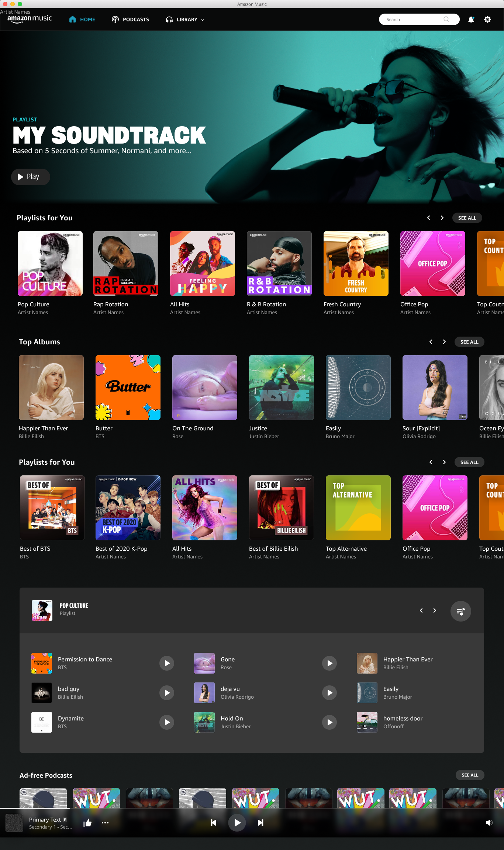Open the Pop Culture queue icon
504x850 pixels.
460,611
